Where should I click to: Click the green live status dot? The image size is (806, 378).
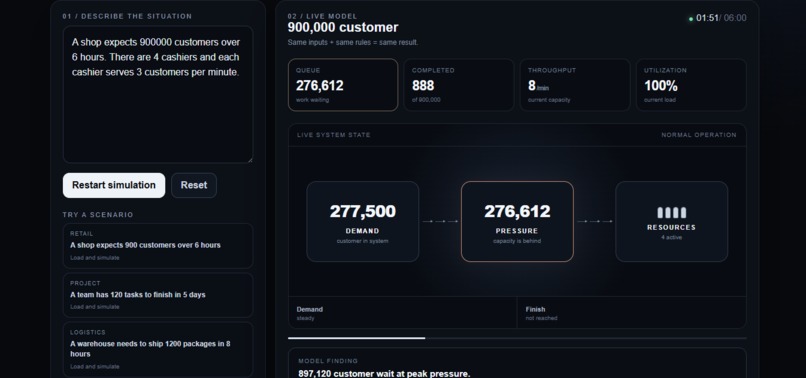(691, 19)
